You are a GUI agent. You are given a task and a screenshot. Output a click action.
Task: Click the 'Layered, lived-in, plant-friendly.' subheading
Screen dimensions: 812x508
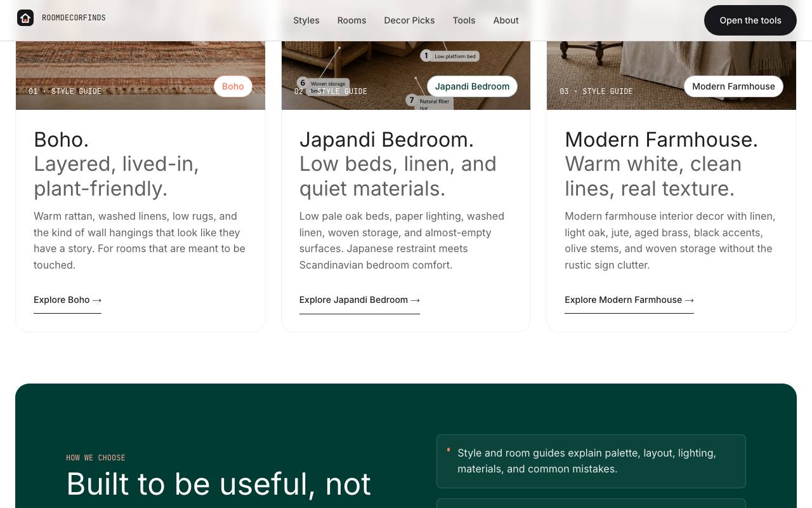click(116, 176)
